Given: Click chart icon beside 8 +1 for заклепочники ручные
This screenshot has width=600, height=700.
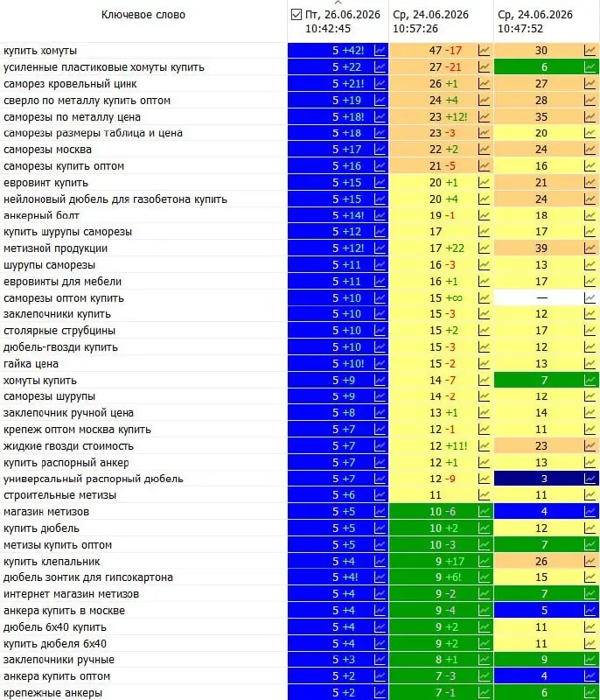Looking at the screenshot, I should coord(484,660).
